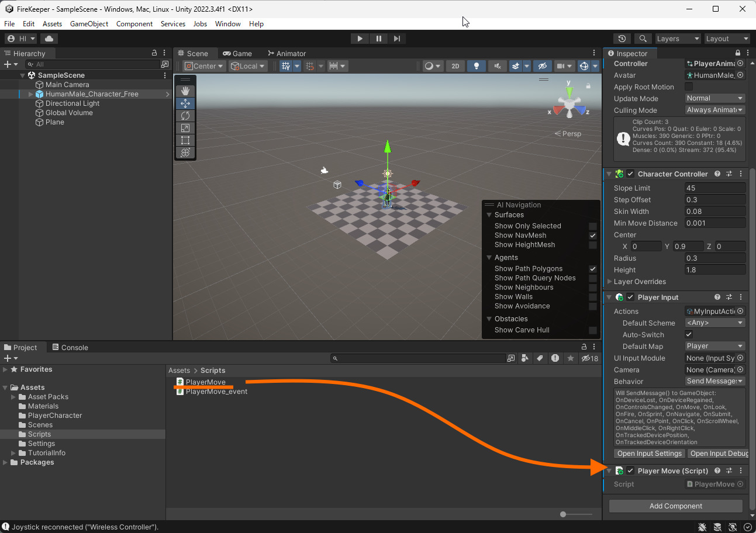Select the Rotate tool in scene toolbar
Screen dimensions: 756x533
(185, 116)
